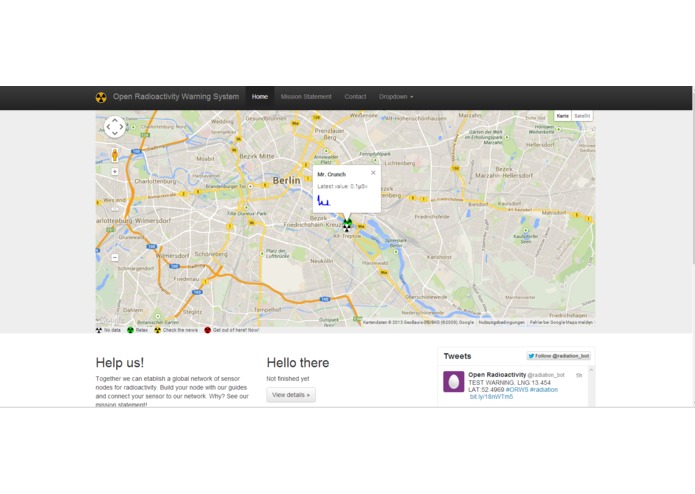Screen dimensions: 695x494
Task: Follow @radiation_bot on Twitter
Action: pyautogui.click(x=558, y=356)
